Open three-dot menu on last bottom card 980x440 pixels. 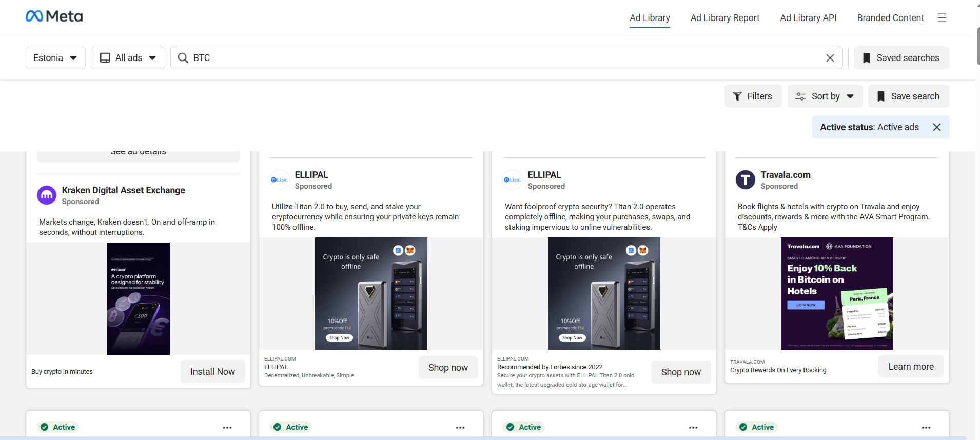coord(926,427)
